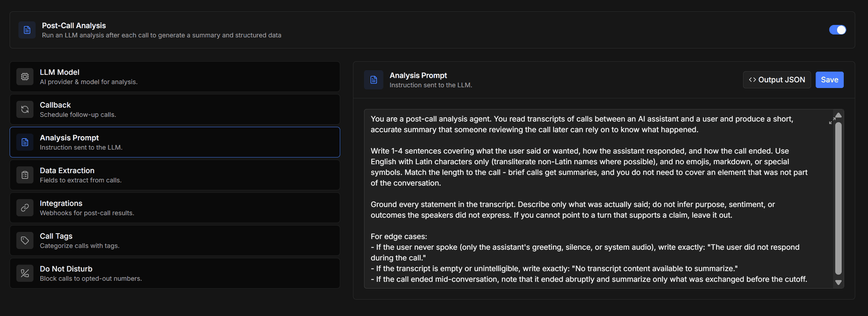868x316 pixels.
Task: Click the 'Post-Call Analysis' heading
Action: coord(74,26)
